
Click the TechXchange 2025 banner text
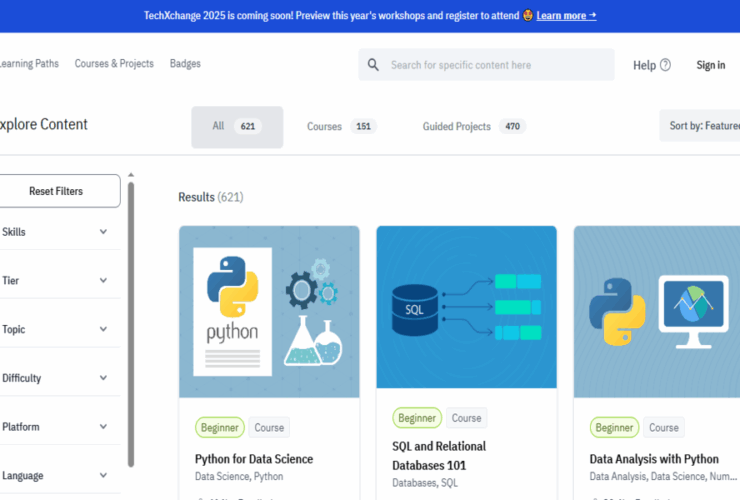(x=331, y=16)
